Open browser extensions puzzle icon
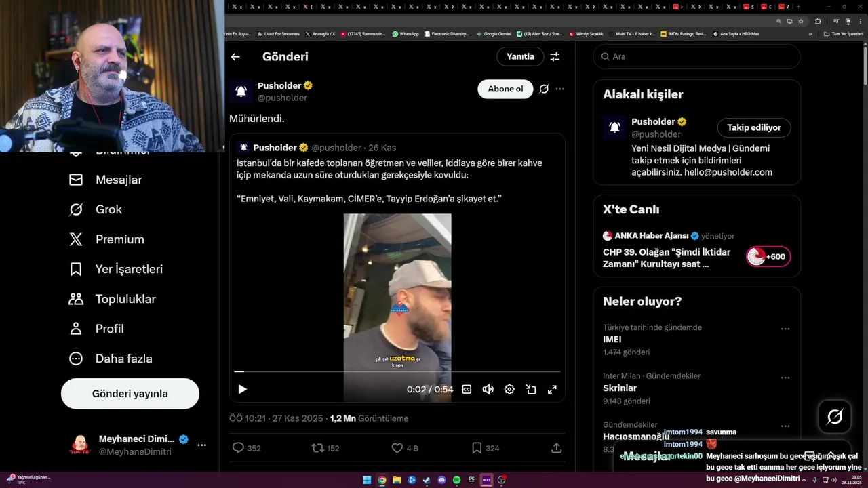Viewport: 868px width, 488px height. pyautogui.click(x=818, y=21)
